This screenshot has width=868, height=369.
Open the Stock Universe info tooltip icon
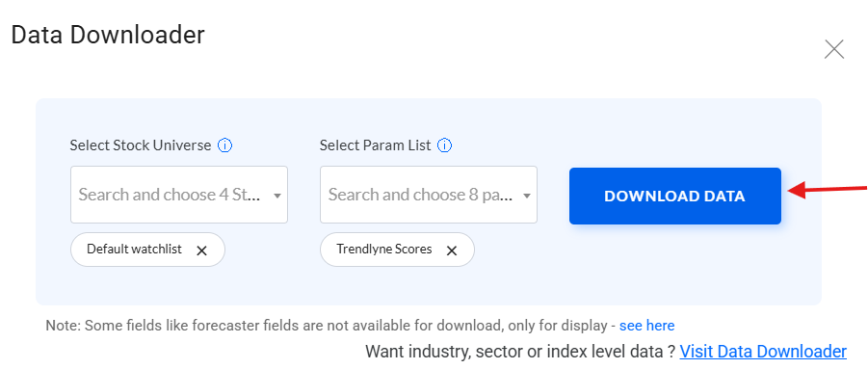point(224,145)
